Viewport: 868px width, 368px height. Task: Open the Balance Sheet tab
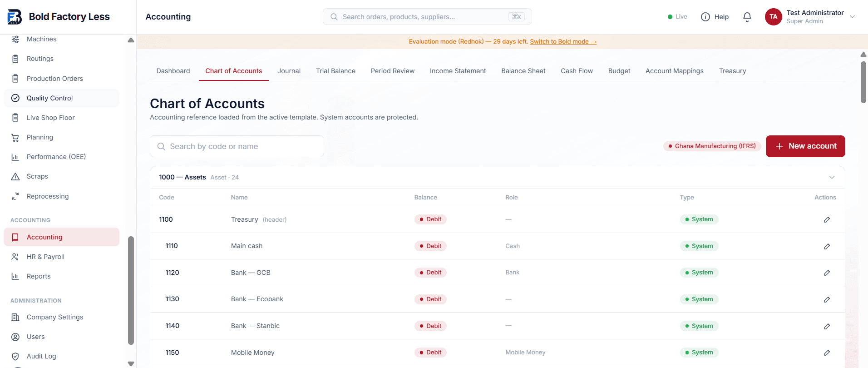523,71
